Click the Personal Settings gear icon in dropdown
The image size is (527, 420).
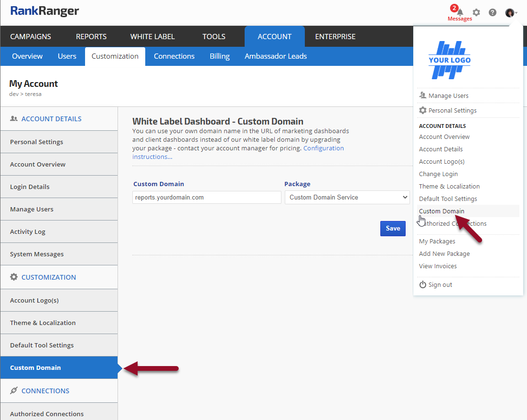pyautogui.click(x=422, y=110)
